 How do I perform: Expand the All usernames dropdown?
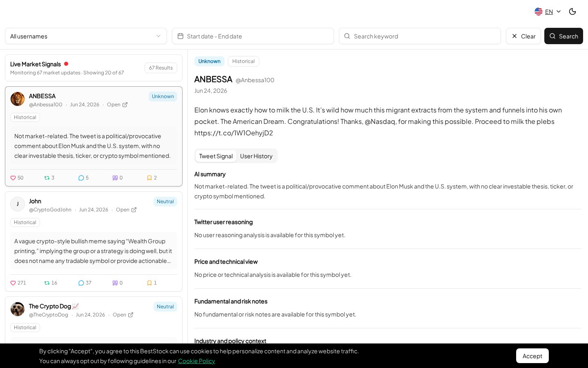[86, 36]
